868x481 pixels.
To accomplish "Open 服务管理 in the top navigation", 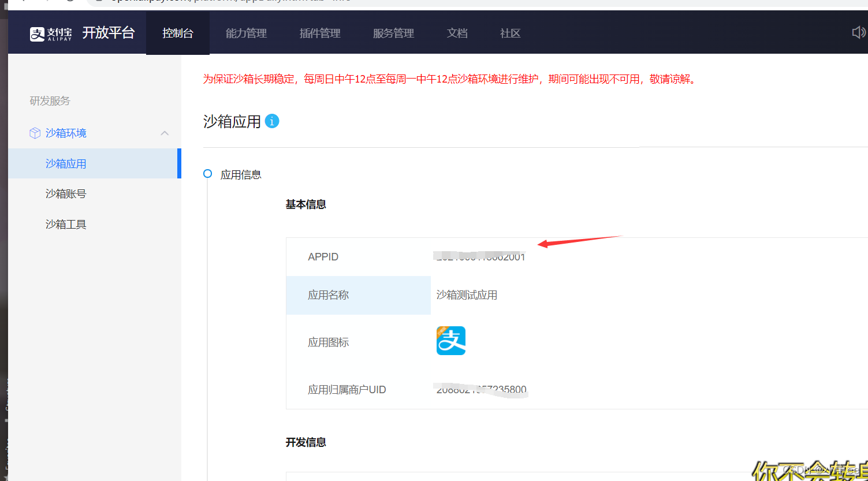I will pyautogui.click(x=393, y=33).
